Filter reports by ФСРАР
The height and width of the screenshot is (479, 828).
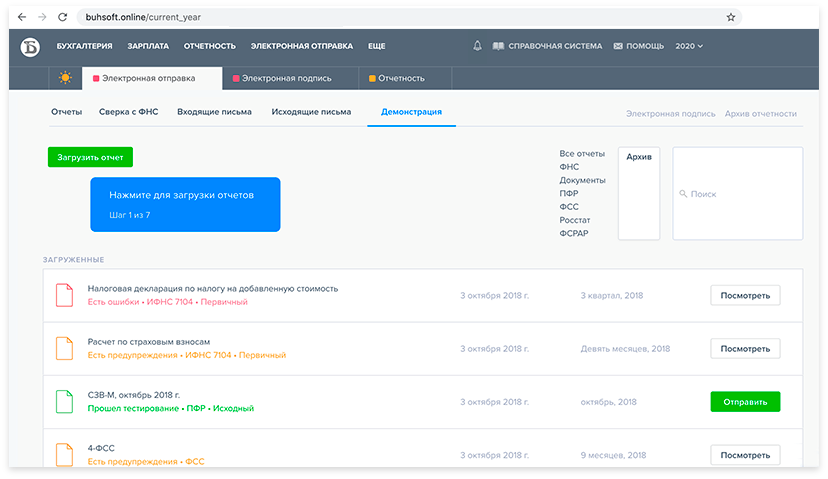click(573, 233)
